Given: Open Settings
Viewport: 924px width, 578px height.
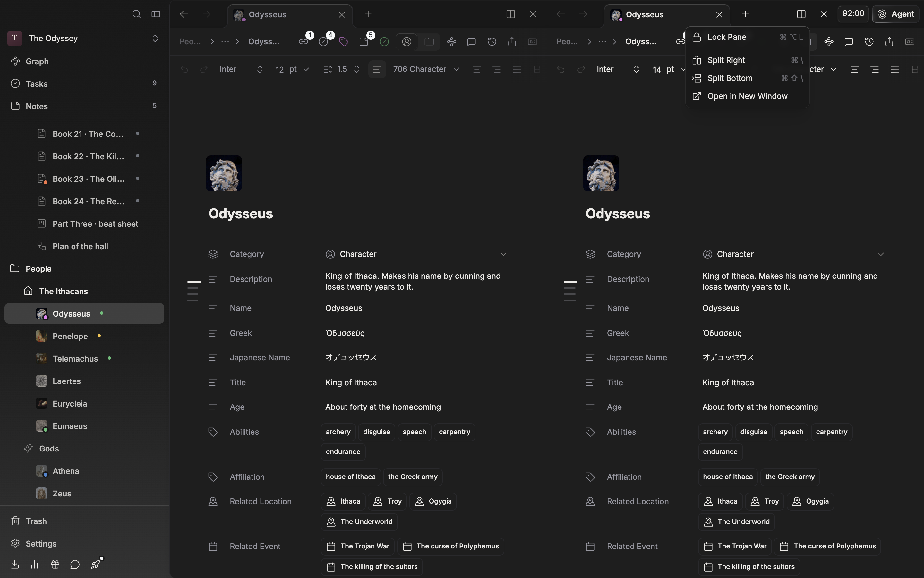Looking at the screenshot, I should [84, 544].
